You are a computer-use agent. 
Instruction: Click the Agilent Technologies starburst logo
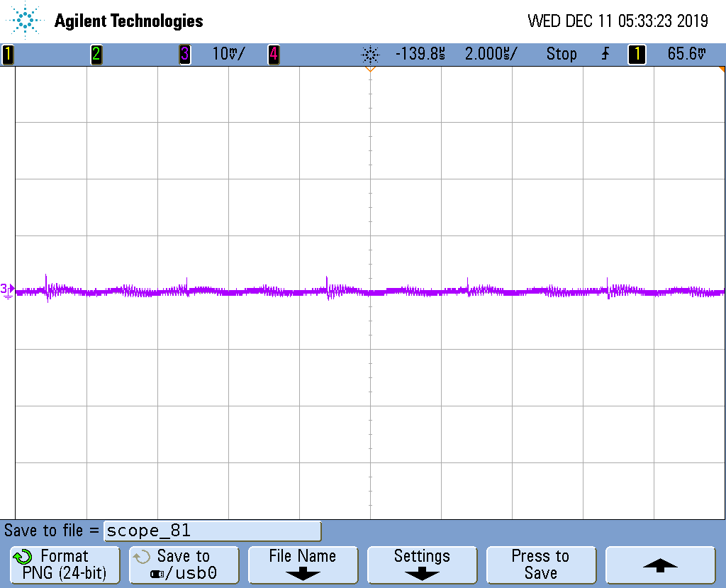coord(26,21)
